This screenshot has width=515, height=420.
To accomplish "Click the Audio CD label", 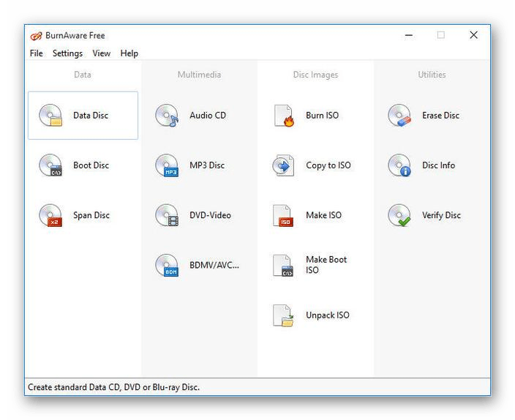I will (x=208, y=116).
